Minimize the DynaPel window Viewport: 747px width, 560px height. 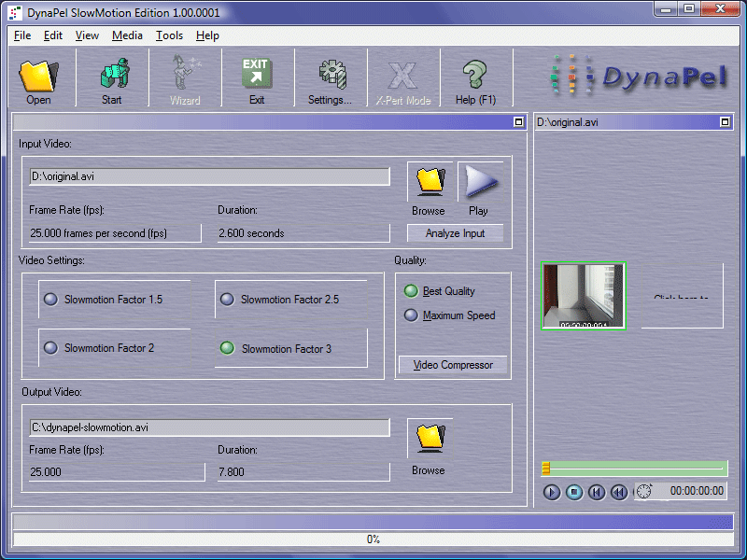[666, 9]
